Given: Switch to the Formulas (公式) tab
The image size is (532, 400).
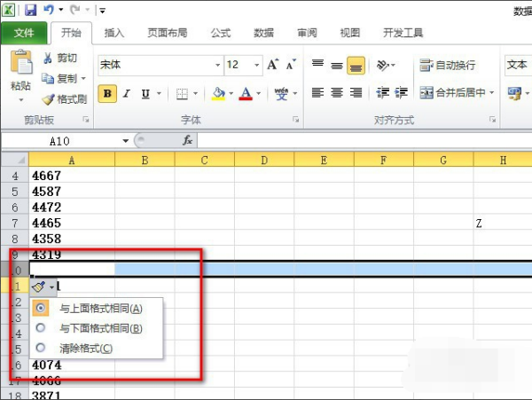Looking at the screenshot, I should [x=221, y=33].
